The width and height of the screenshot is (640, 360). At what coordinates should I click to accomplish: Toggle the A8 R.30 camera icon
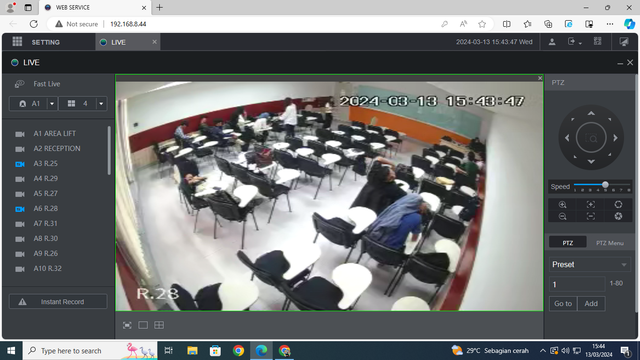[20, 239]
